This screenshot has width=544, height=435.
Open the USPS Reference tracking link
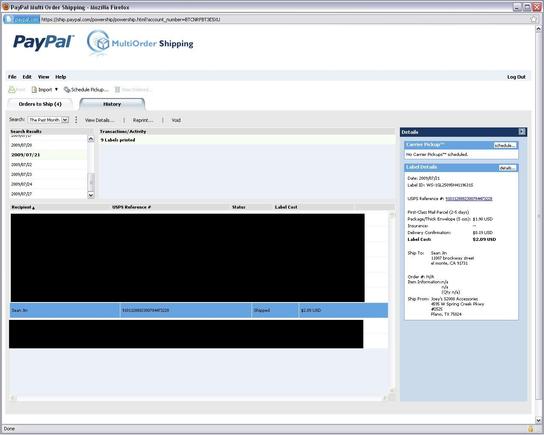tap(469, 199)
